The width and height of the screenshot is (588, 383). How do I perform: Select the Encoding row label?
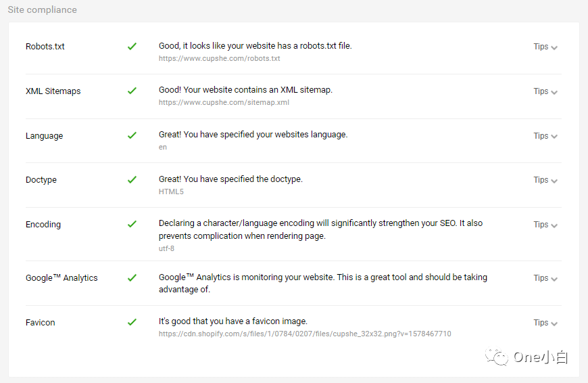point(43,225)
